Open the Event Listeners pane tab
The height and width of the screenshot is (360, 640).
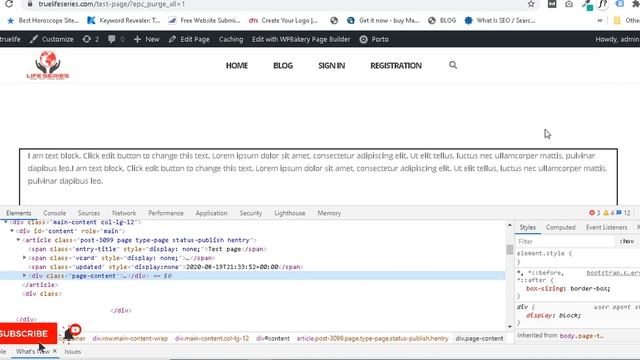(606, 227)
